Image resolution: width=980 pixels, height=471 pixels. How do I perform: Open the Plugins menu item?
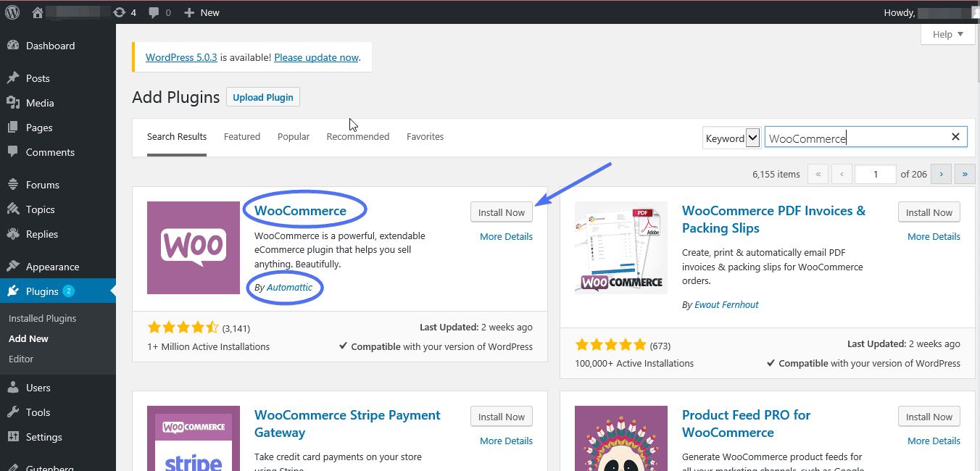tap(58, 291)
